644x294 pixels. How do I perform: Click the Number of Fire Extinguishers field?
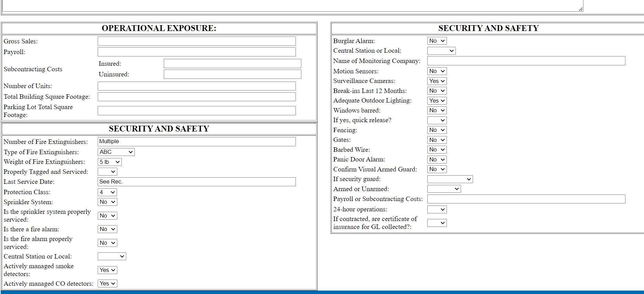(196, 141)
